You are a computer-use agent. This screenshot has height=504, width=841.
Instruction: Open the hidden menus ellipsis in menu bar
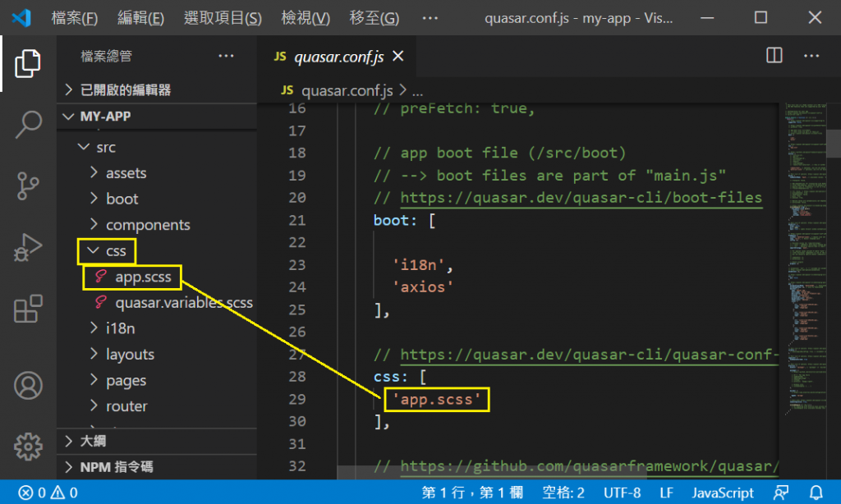430,18
